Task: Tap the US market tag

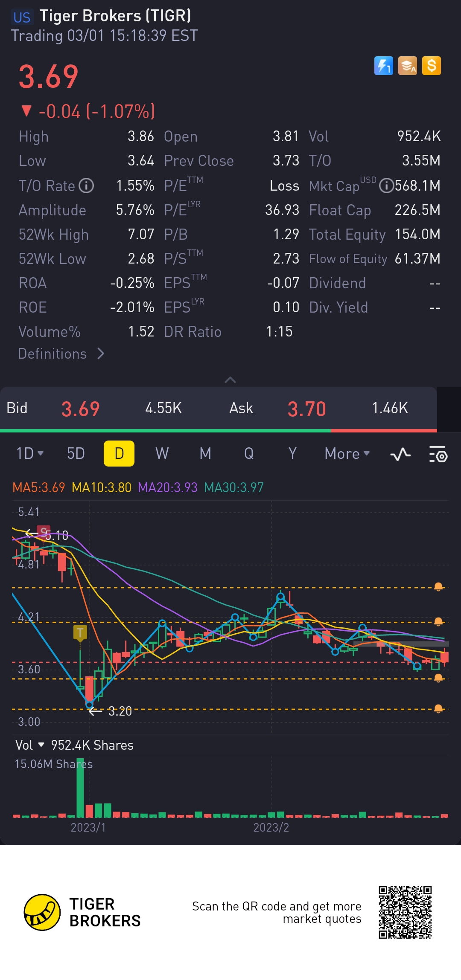Action: point(21,17)
